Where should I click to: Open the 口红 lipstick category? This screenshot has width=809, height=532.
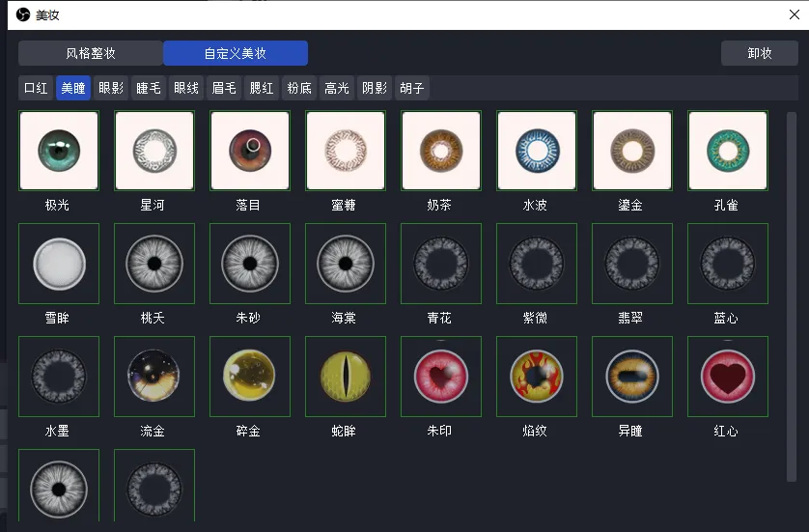[36, 88]
